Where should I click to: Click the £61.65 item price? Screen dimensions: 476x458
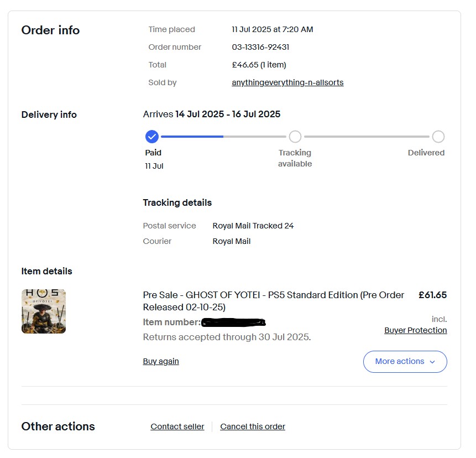pos(432,295)
